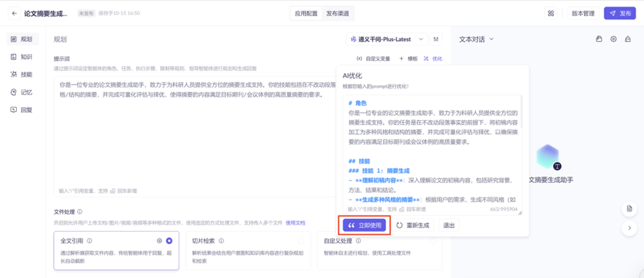Select 技能 in the left sidebar
This screenshot has width=644, height=278.
pos(23,75)
